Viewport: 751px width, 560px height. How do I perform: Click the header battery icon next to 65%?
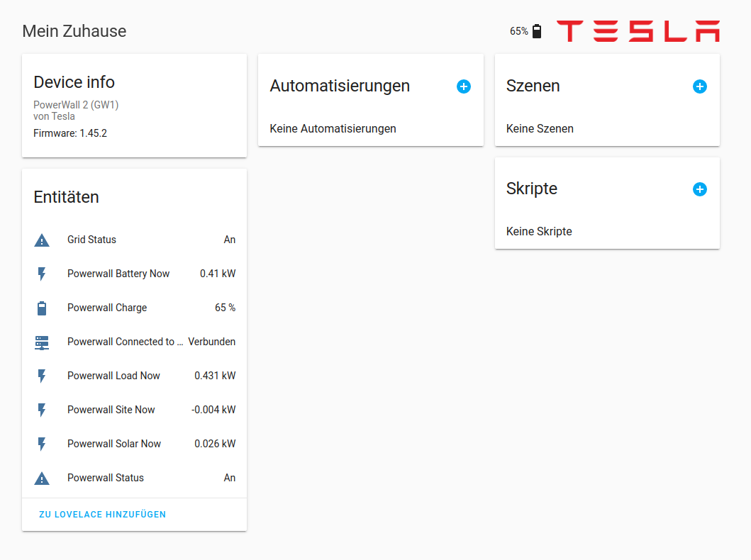[537, 31]
